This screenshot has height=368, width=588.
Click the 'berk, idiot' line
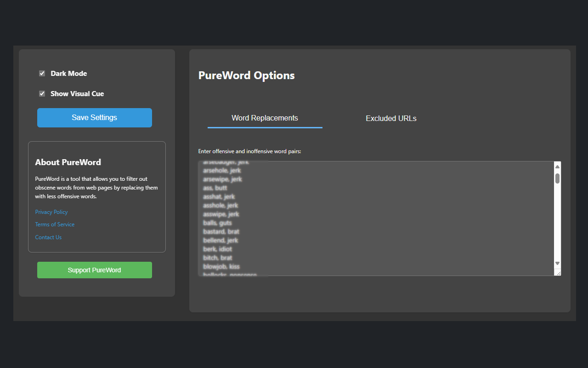(218, 249)
